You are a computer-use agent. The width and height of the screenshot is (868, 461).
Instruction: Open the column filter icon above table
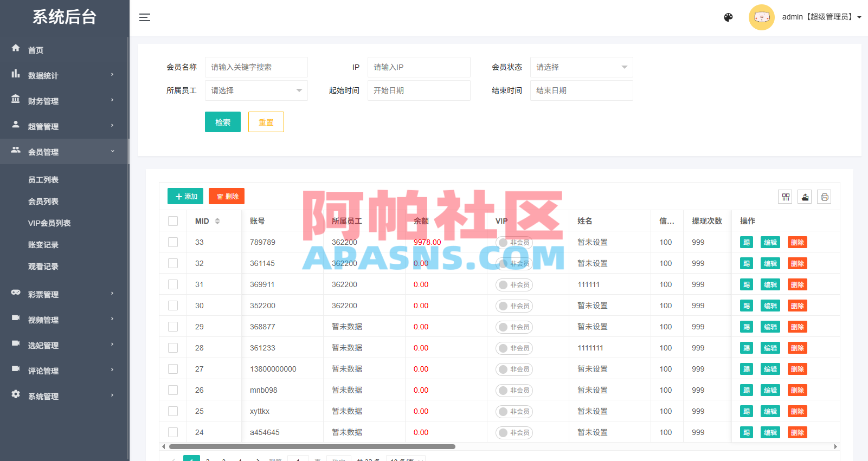tap(786, 197)
